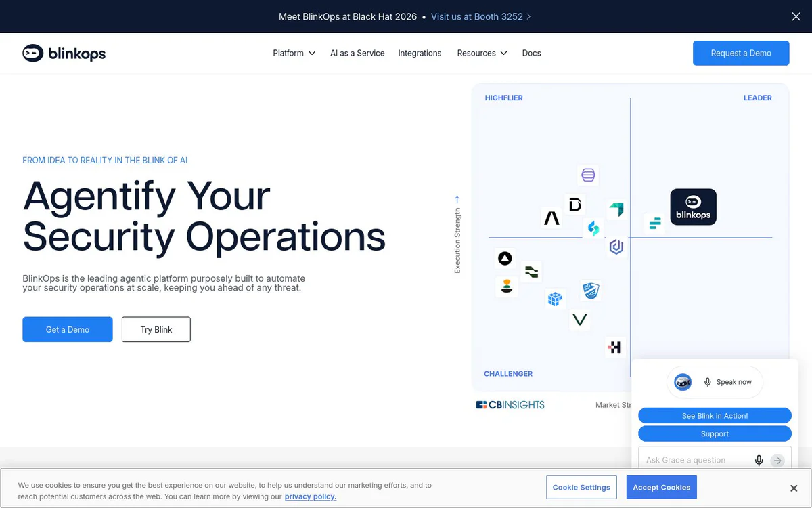
Task: Click the Grace chatbot avatar icon
Action: coord(683,382)
